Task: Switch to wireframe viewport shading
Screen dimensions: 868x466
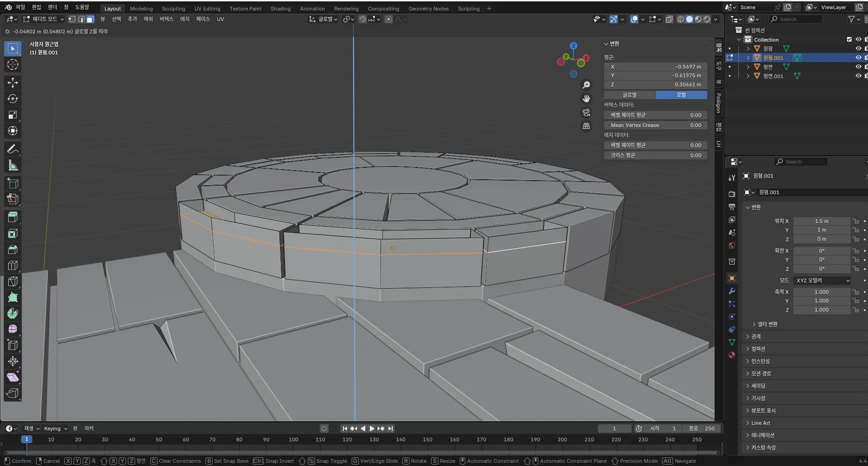Action: (x=681, y=19)
